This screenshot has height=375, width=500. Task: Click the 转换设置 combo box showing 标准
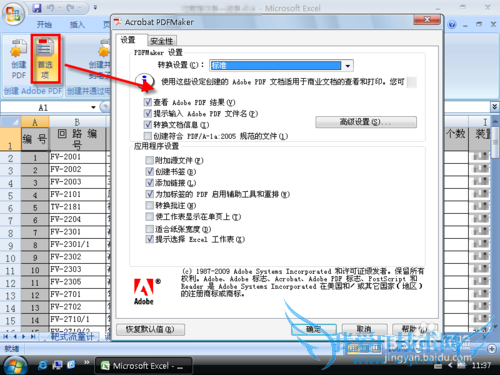click(281, 66)
